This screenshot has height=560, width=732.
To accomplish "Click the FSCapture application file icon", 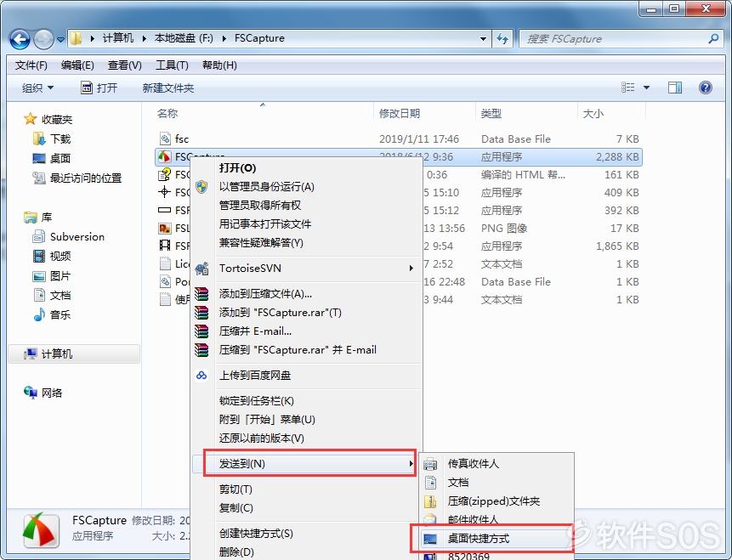I will (x=164, y=157).
